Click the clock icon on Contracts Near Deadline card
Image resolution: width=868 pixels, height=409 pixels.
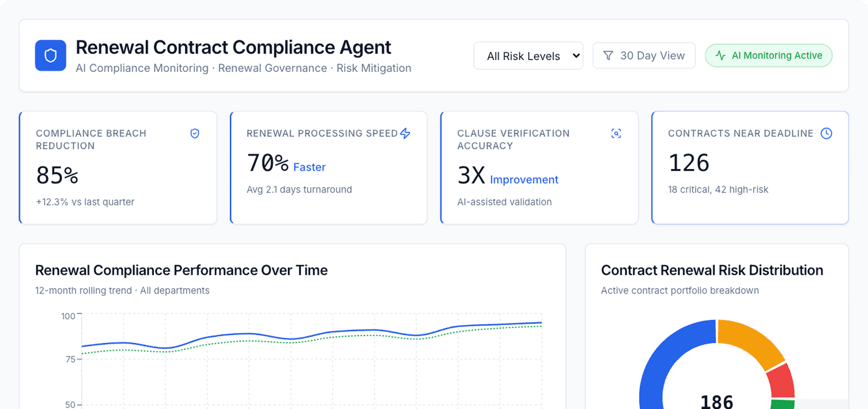coord(826,134)
